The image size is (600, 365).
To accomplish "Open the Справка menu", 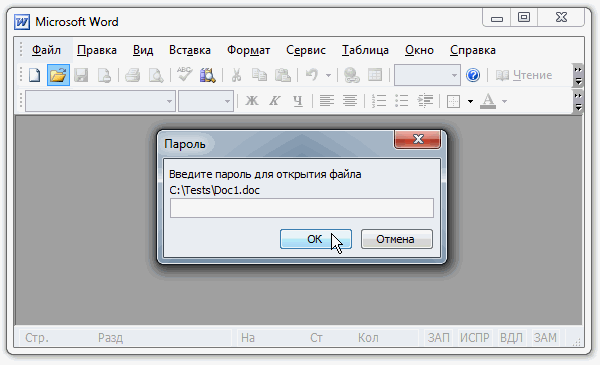I will [473, 50].
